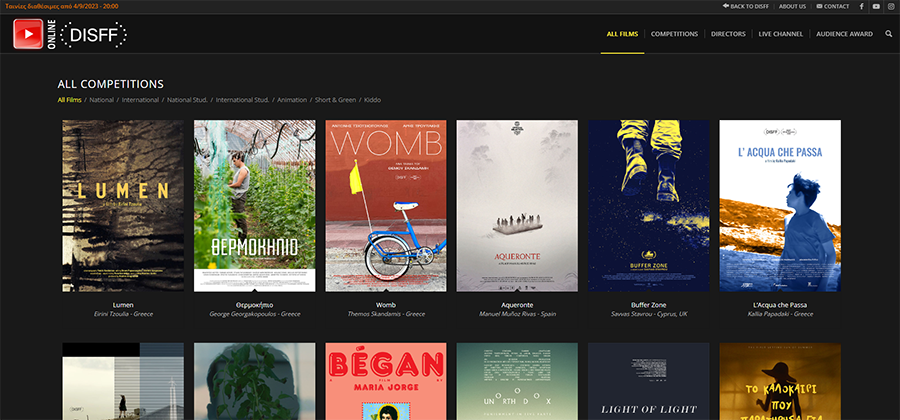Open the Light of Light poster

(649, 382)
